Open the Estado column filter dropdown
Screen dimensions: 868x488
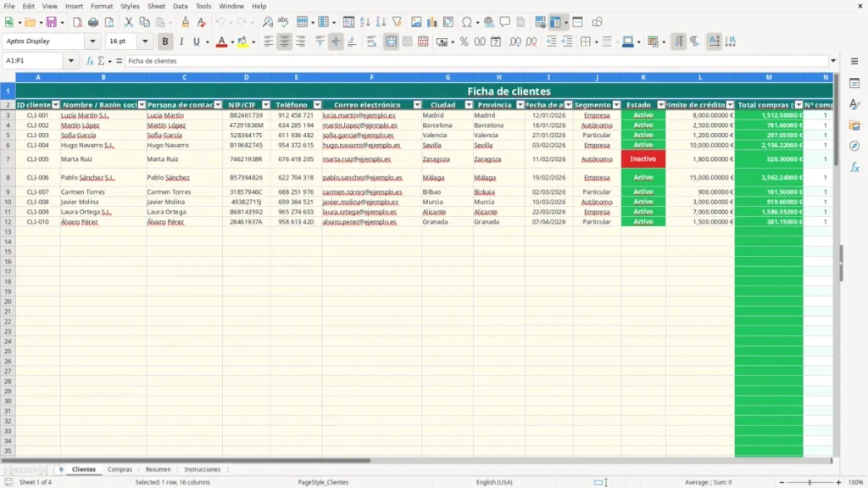(x=661, y=105)
